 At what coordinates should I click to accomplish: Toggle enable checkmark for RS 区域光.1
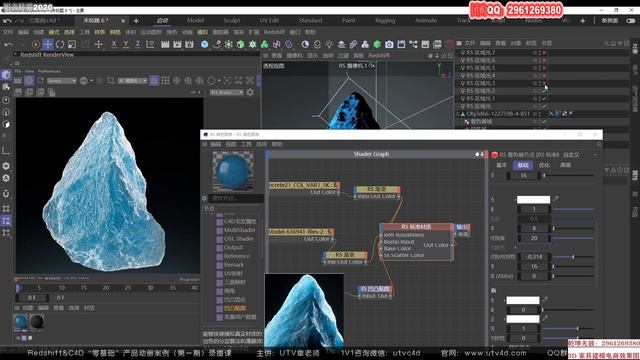click(x=544, y=99)
